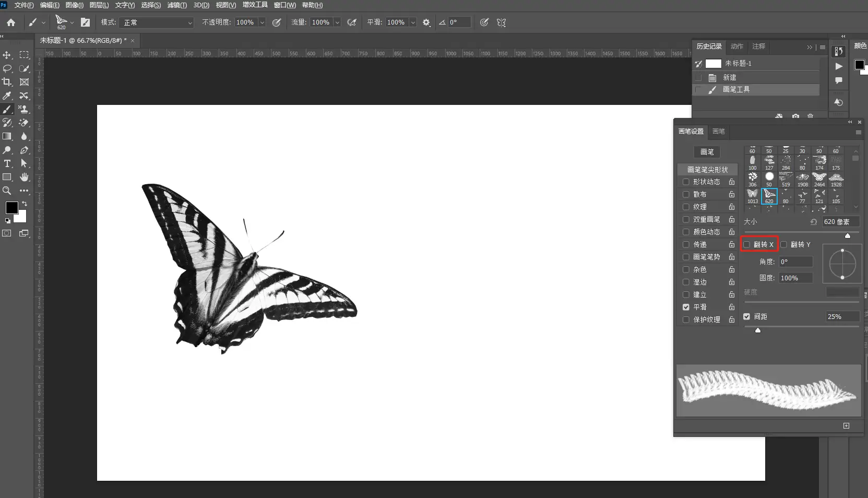Open the smoothing options gear icon

[426, 22]
